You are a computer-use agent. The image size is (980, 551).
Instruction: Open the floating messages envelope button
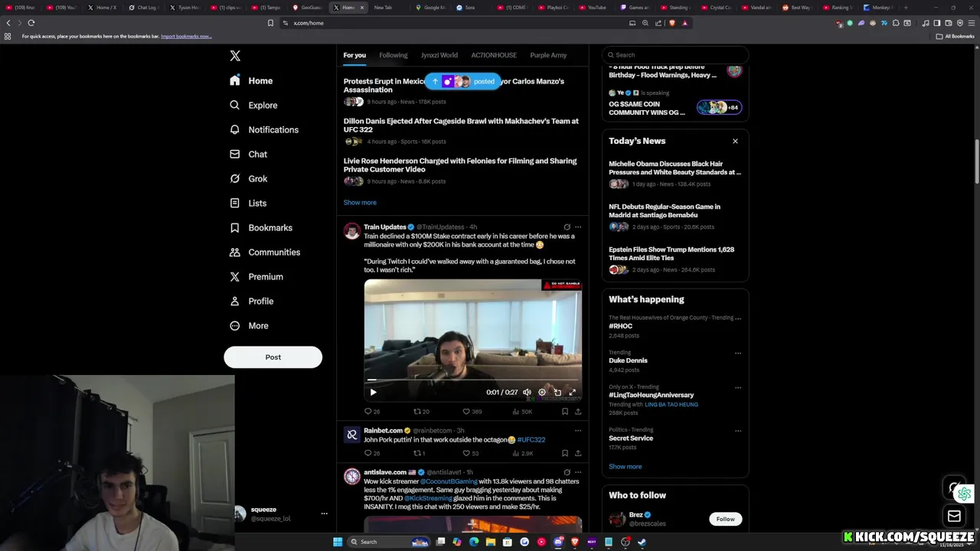click(x=954, y=516)
